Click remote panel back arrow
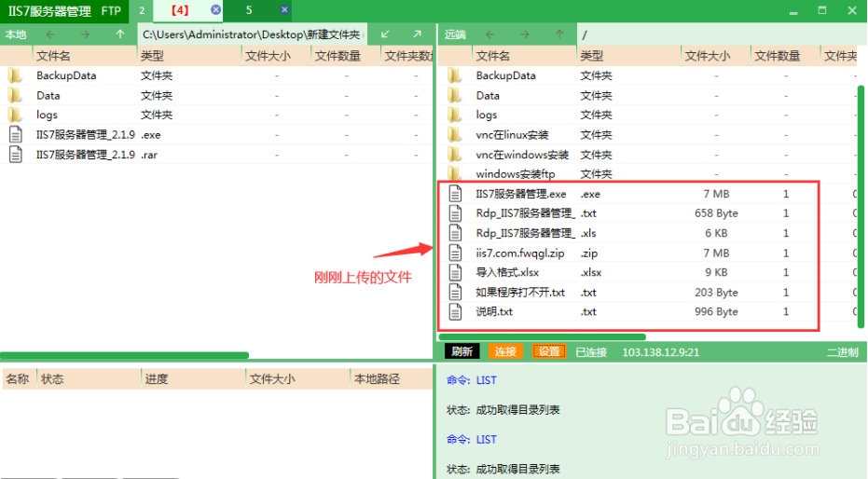The height and width of the screenshot is (479, 868). (x=489, y=34)
